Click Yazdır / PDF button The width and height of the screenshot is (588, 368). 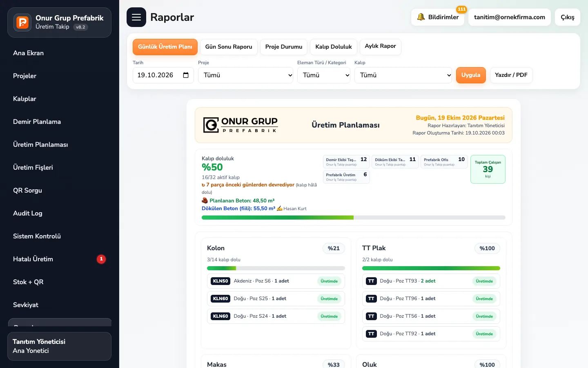(x=511, y=75)
